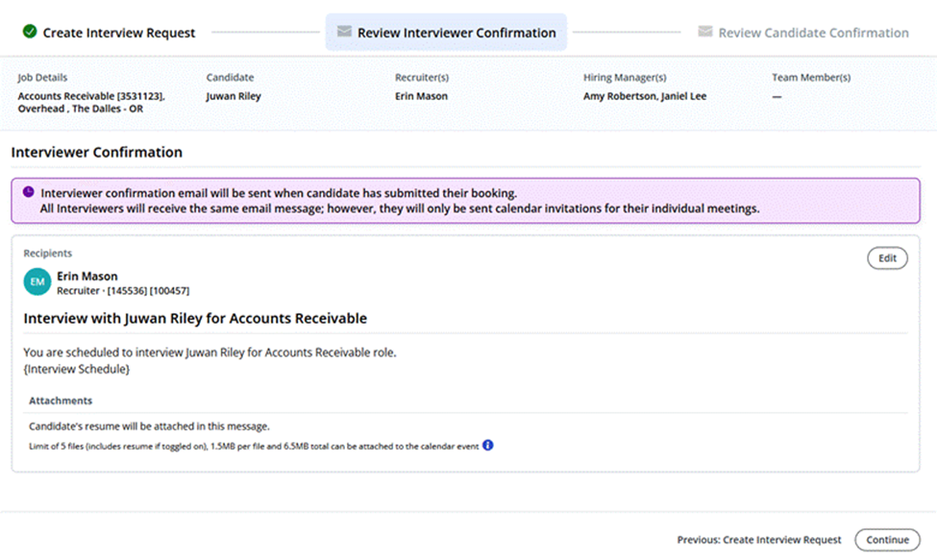937x560 pixels.
Task: Click recipient name Erin Mason in the Recipients card
Action: pyautogui.click(x=87, y=276)
